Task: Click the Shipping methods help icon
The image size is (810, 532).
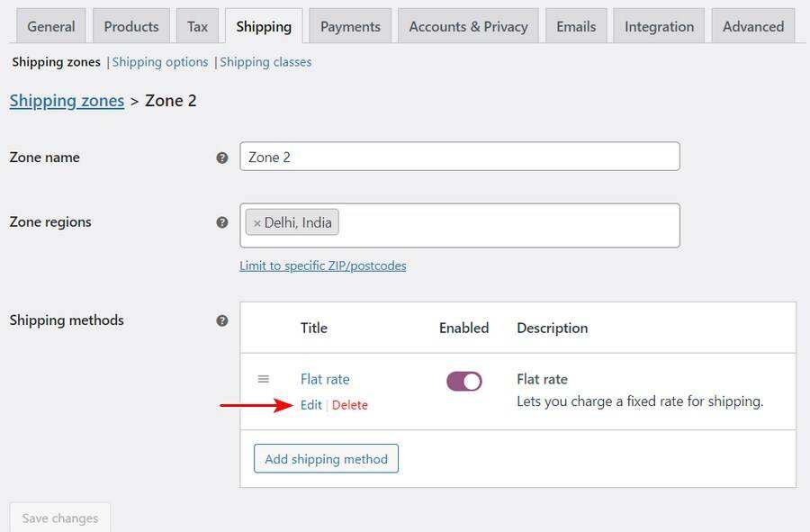Action: tap(222, 320)
